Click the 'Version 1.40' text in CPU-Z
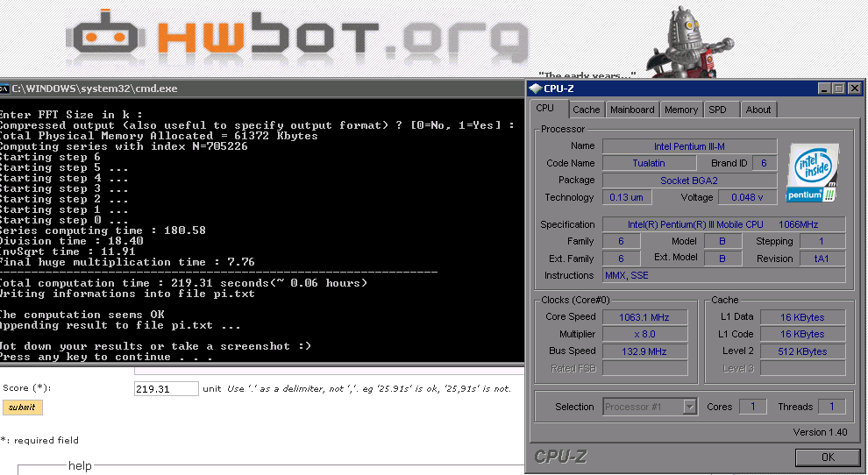This screenshot has height=475, width=868. click(820, 432)
